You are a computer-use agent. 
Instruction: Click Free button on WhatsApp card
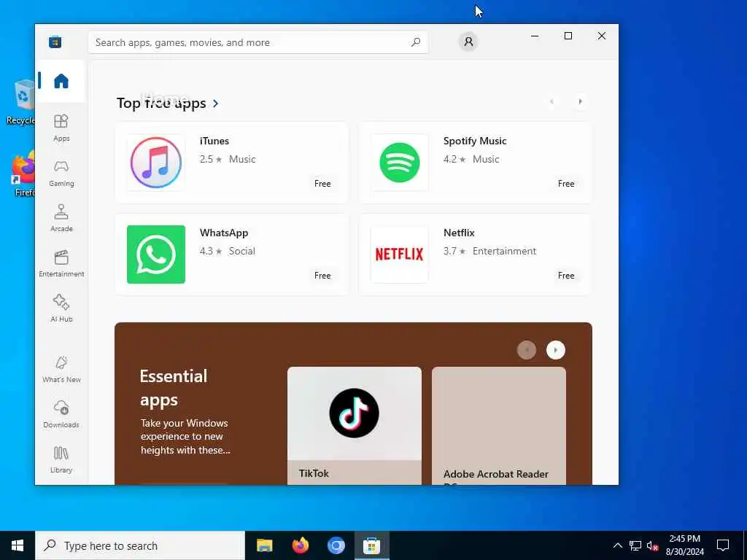[322, 276]
